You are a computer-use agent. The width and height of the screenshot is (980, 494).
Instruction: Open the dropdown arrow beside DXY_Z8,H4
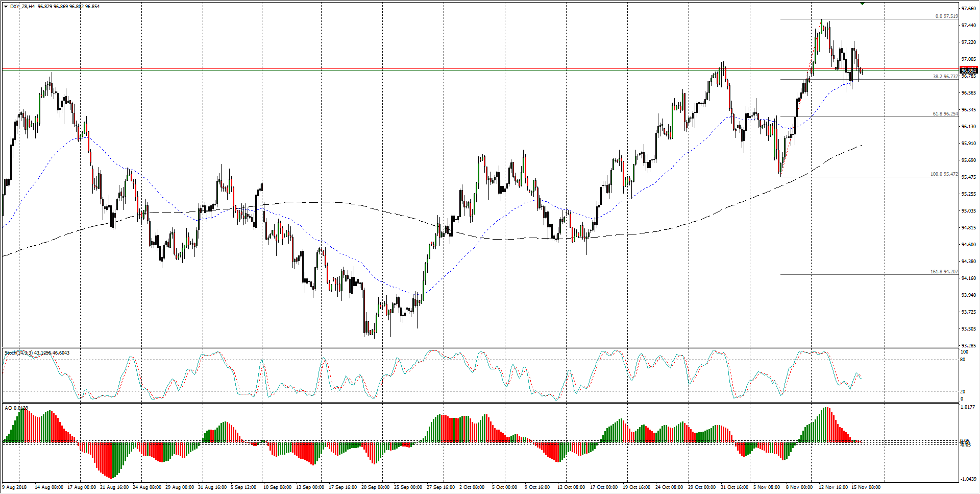pyautogui.click(x=6, y=7)
